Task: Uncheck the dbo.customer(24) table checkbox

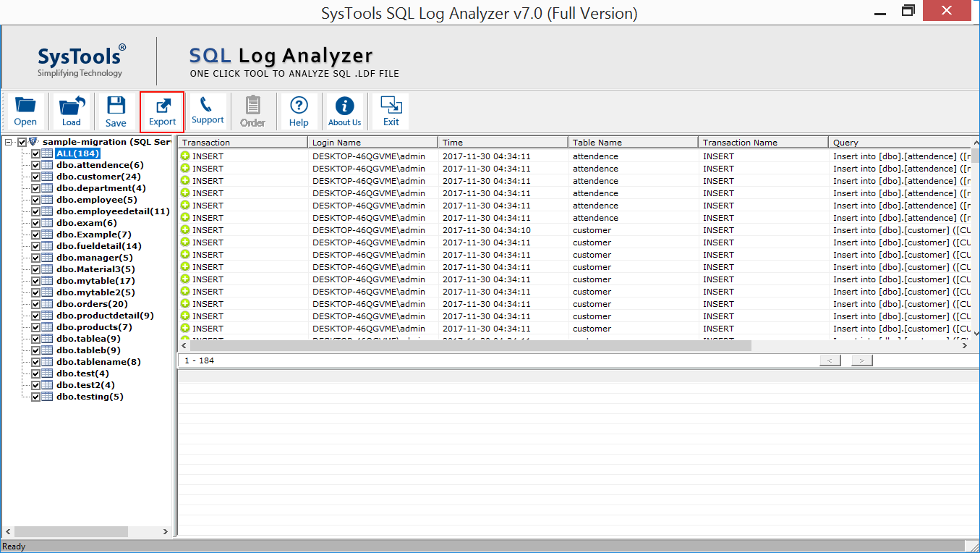Action: 35,176
